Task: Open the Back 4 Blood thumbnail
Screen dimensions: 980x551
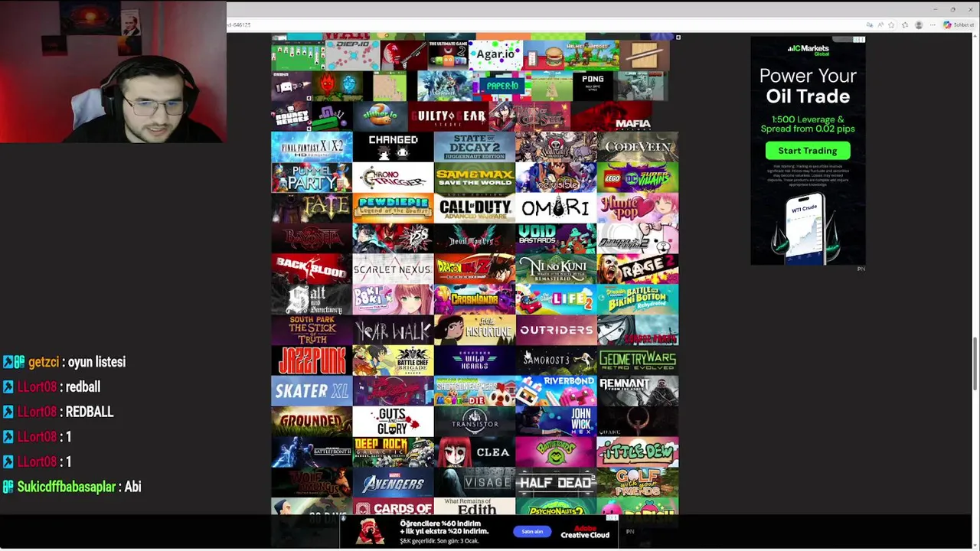Action: [x=312, y=269]
